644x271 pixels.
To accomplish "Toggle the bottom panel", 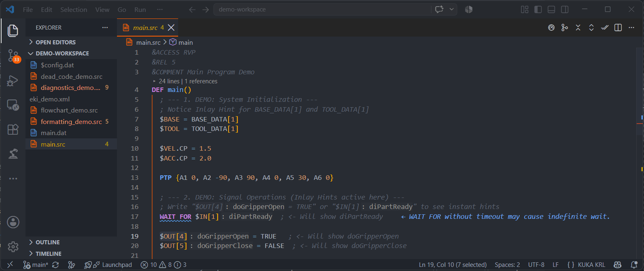I will click(x=552, y=9).
